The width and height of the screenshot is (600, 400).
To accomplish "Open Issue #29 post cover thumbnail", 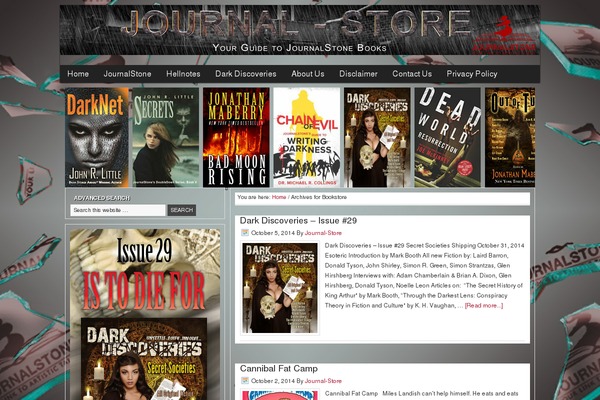I will coord(280,288).
